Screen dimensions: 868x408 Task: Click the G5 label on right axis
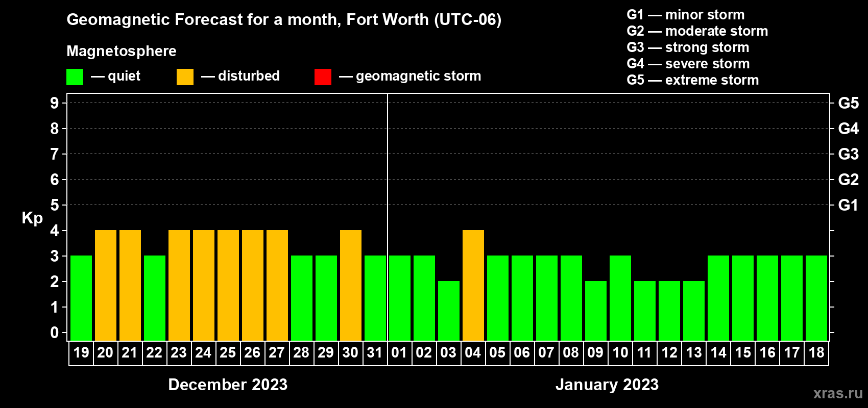point(849,103)
